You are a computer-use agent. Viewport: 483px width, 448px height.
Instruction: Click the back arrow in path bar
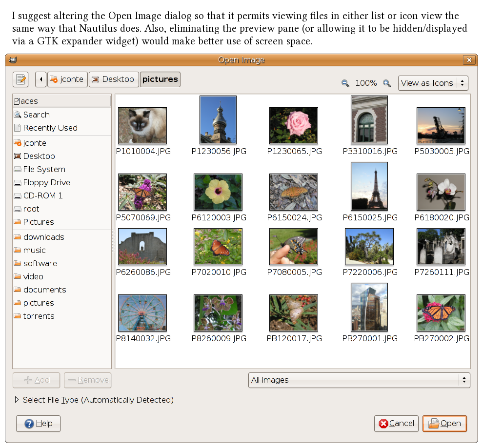pyautogui.click(x=41, y=79)
